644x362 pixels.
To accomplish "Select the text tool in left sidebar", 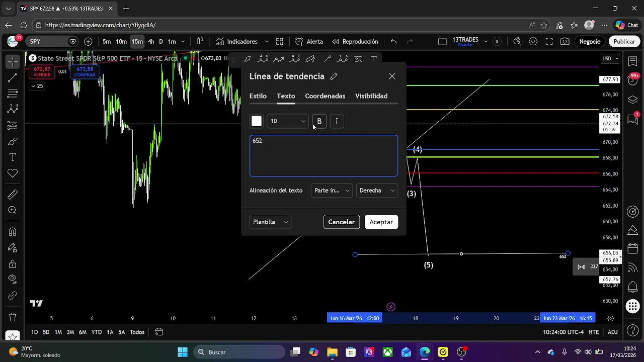I will (x=13, y=157).
